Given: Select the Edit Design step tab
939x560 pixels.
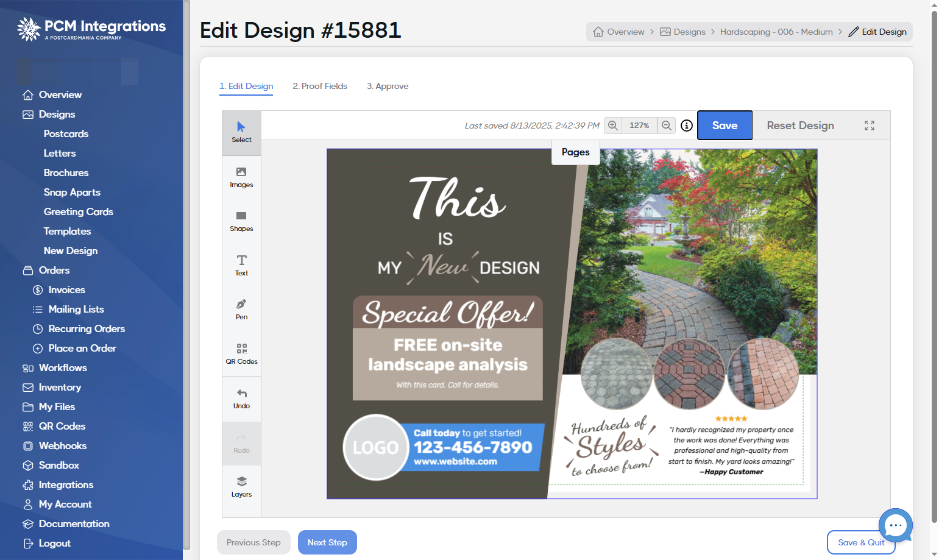Looking at the screenshot, I should click(x=246, y=86).
